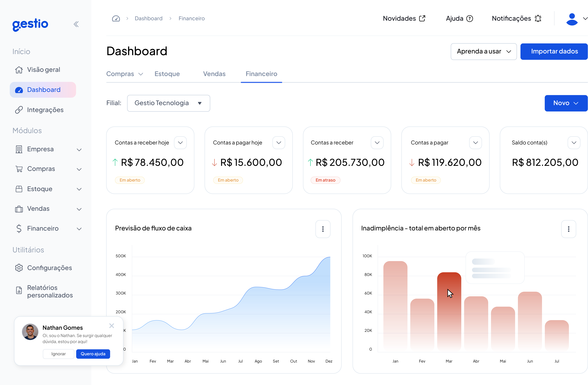The width and height of the screenshot is (588, 385).
Task: Click the Ajuda question mark icon
Action: 469,19
